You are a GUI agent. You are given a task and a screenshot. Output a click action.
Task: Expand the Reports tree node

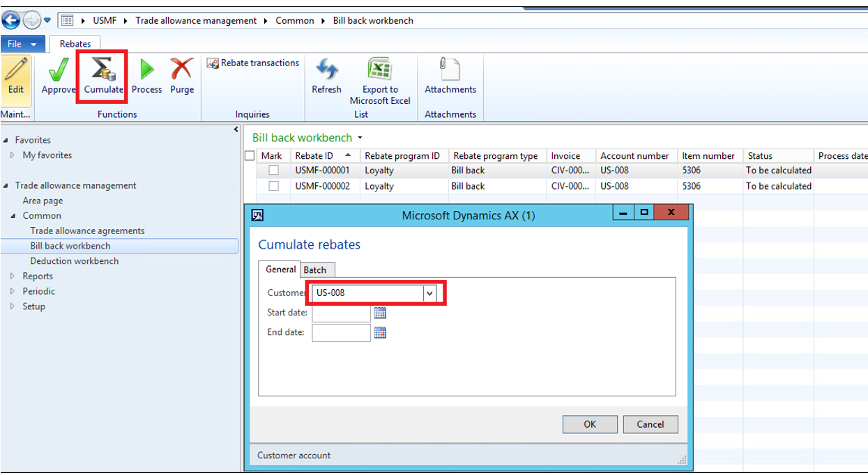13,277
